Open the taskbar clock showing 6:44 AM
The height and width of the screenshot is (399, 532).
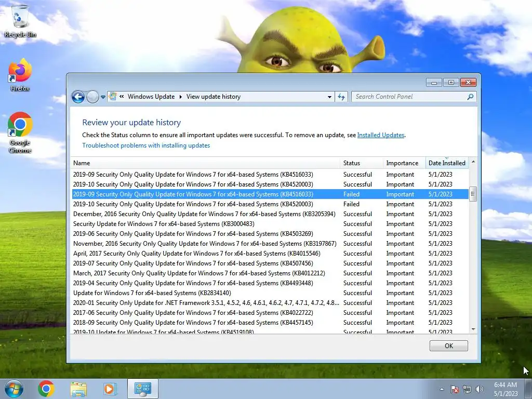point(506,389)
